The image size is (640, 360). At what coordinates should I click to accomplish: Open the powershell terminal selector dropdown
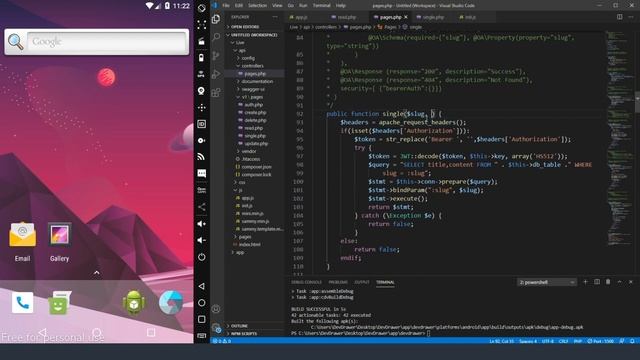(x=547, y=282)
